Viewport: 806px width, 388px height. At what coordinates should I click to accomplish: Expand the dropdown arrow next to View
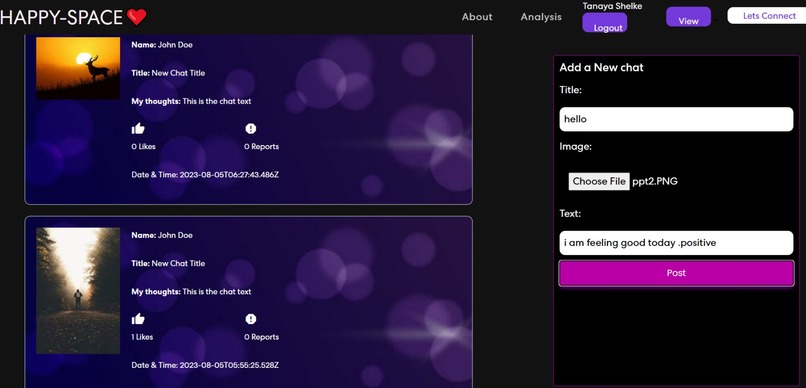point(716,21)
